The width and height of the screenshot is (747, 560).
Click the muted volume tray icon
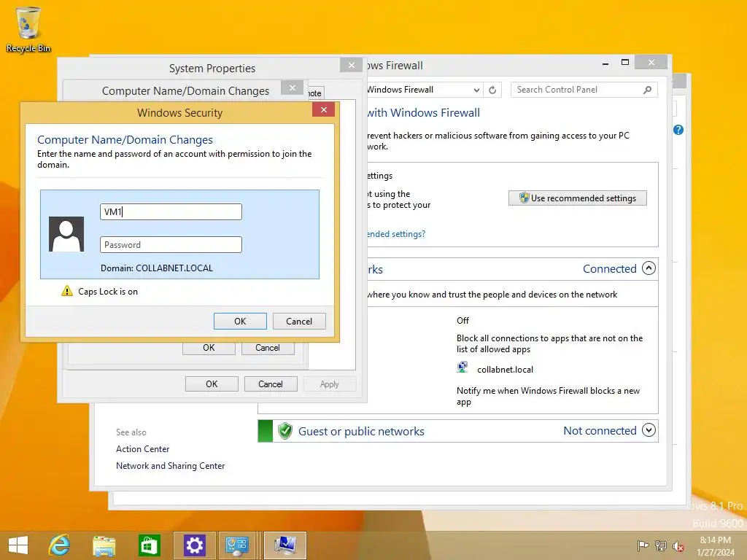[678, 546]
